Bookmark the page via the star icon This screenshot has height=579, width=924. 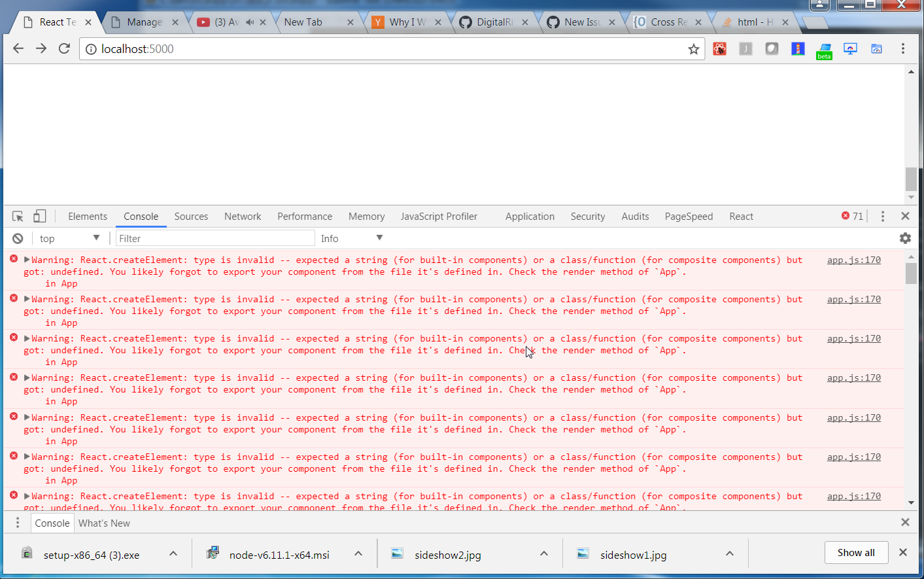click(693, 48)
